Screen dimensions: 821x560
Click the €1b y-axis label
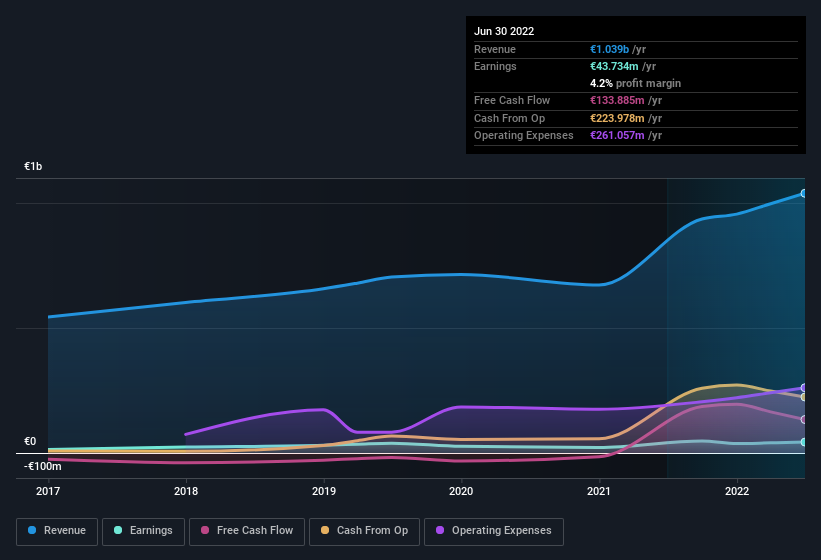tap(33, 166)
